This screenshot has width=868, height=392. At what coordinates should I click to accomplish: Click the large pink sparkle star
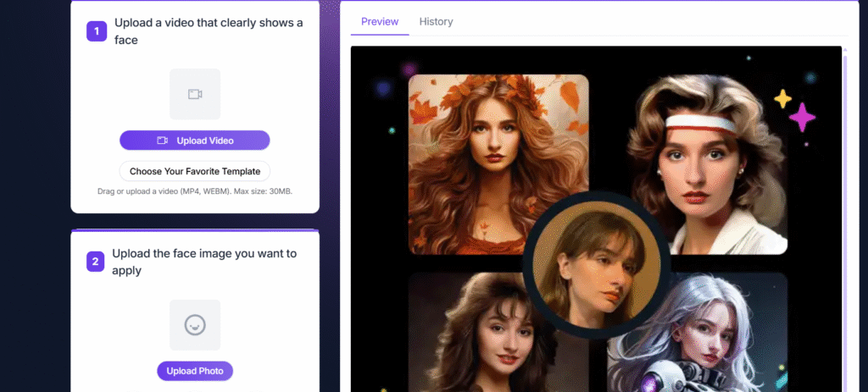[x=802, y=118]
